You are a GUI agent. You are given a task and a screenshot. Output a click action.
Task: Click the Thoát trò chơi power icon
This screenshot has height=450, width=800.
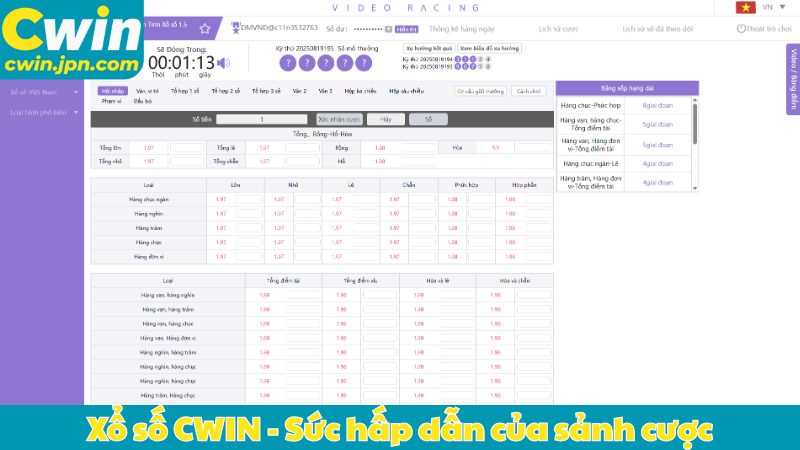click(741, 29)
